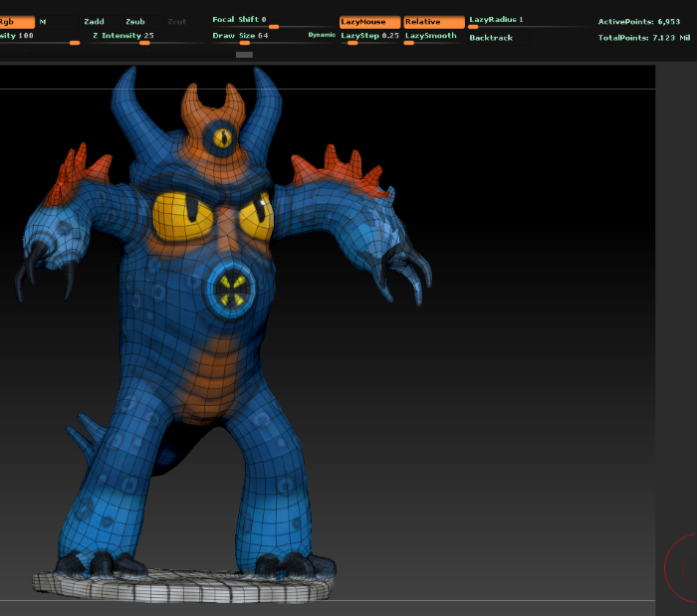Viewport: 697px width, 616px height.
Task: Click the TotalPoints count readout
Action: 643,37
